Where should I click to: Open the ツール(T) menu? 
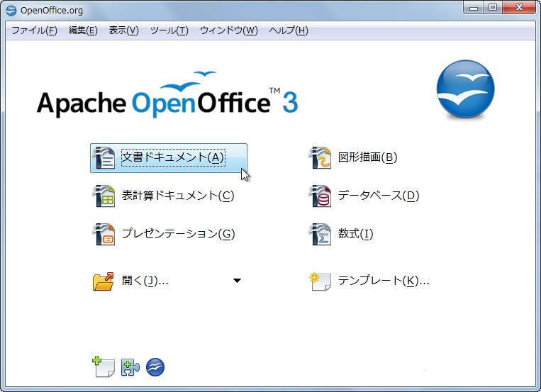(x=169, y=30)
